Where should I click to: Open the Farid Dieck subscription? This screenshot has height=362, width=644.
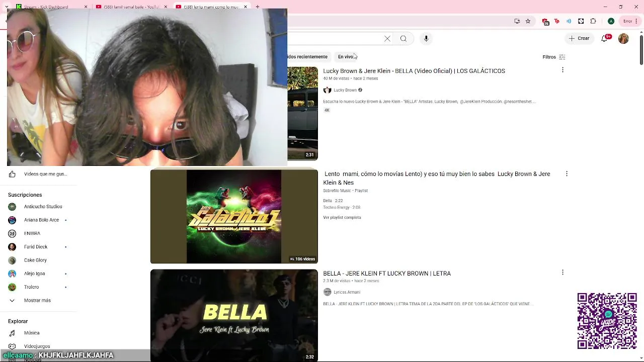(38, 247)
